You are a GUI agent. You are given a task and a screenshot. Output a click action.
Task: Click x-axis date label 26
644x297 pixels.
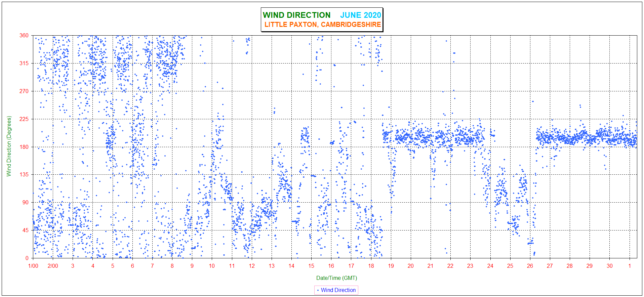point(530,266)
